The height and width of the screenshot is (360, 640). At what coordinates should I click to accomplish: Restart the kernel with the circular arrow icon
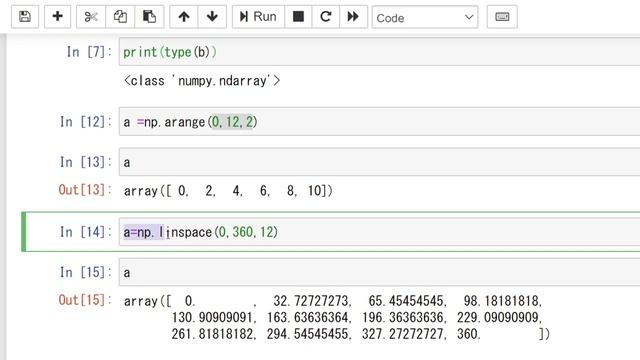(326, 17)
